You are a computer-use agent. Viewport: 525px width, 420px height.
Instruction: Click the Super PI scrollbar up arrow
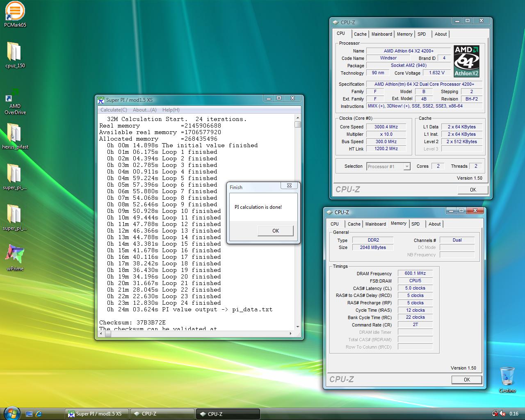click(298, 118)
